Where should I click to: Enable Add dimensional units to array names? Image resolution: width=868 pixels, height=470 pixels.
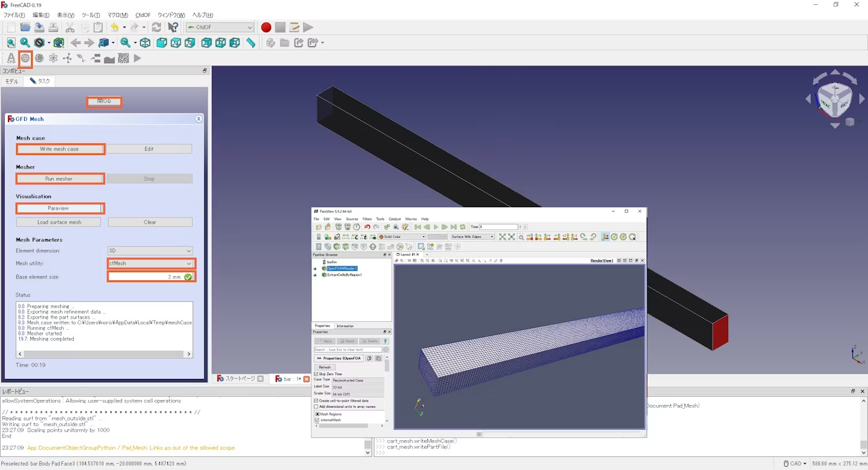click(316, 407)
